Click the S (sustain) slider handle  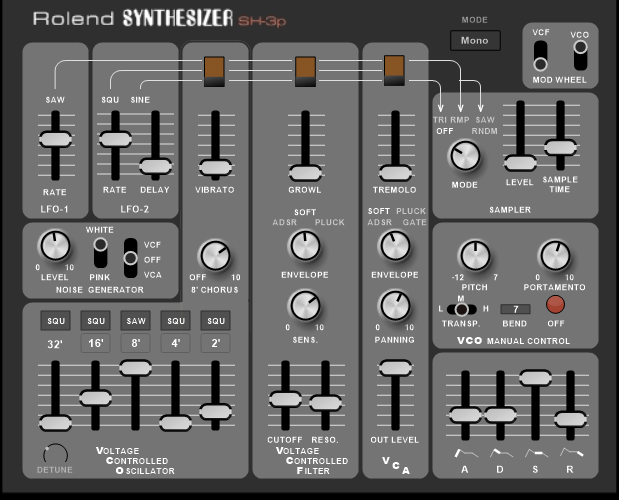coord(535,378)
